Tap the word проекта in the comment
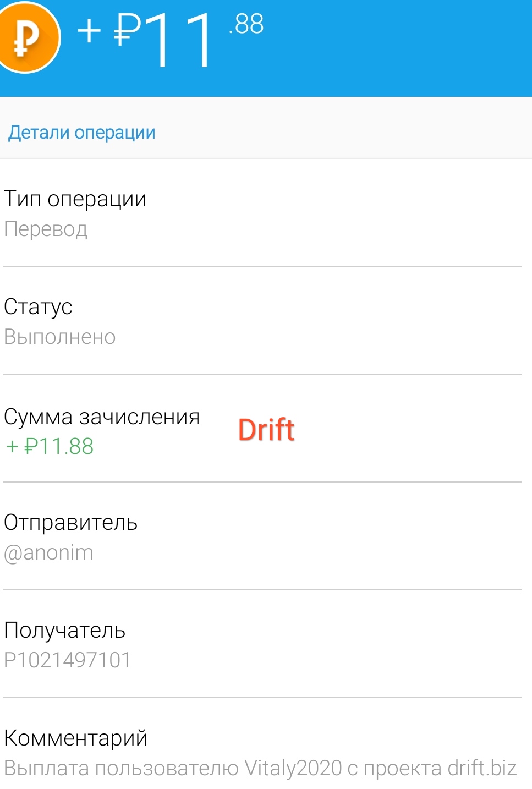Viewport: 532px width, 789px height. click(x=402, y=768)
